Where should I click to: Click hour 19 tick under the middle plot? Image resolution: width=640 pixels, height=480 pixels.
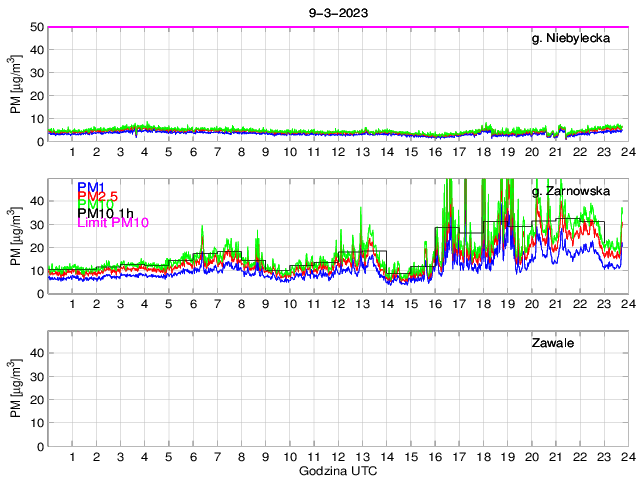507,304
